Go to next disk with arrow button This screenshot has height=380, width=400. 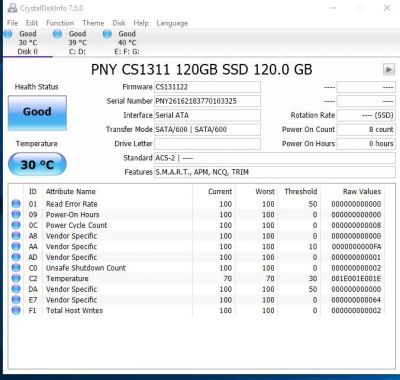389,70
